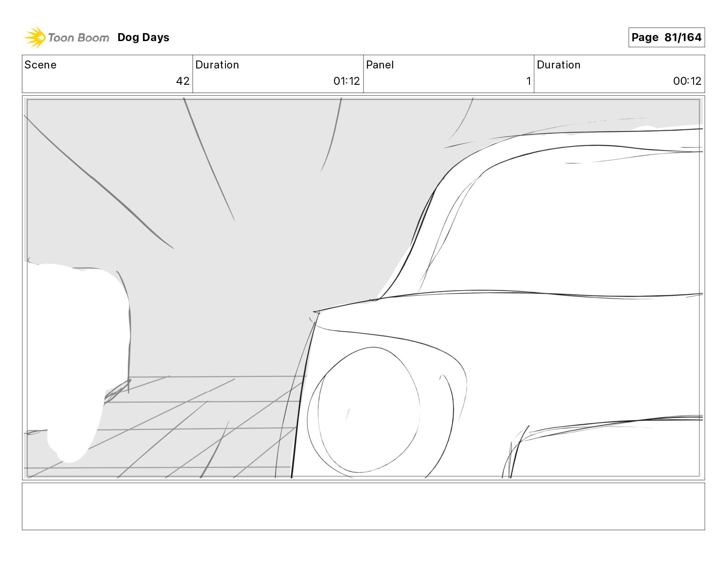Click the 'Duration' label next to Scene
Screen dimensions: 728x563
pos(217,65)
